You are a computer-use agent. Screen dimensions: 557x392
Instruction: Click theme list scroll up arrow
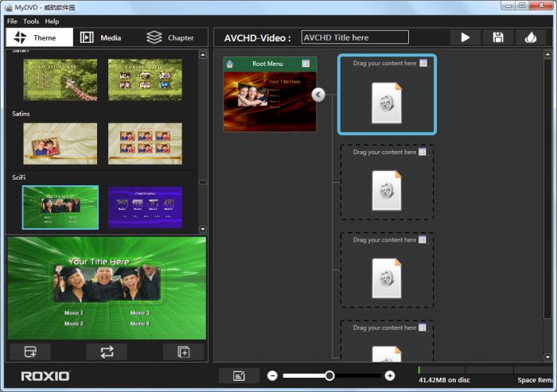coord(203,55)
